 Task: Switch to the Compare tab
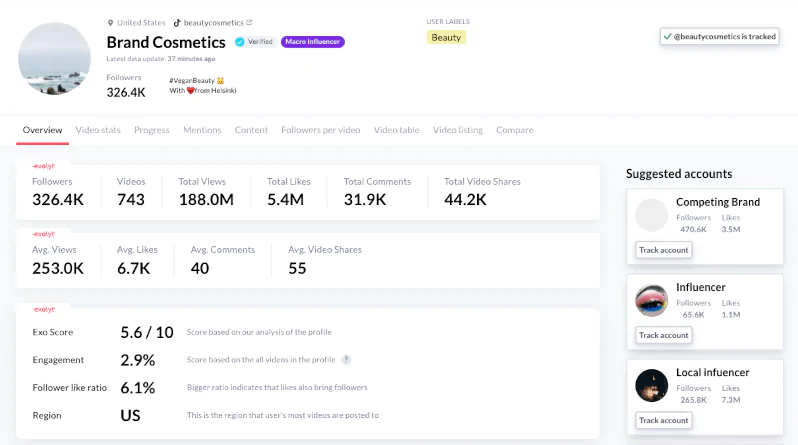(x=514, y=130)
